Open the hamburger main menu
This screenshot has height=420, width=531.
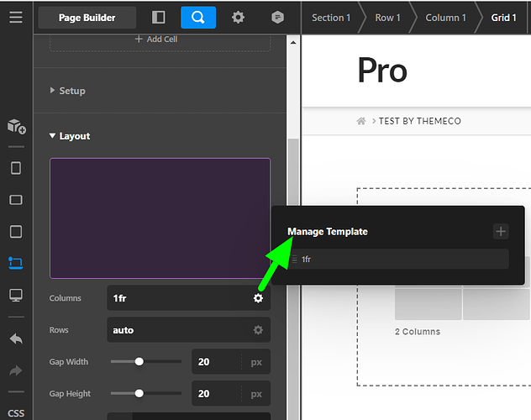coord(16,17)
